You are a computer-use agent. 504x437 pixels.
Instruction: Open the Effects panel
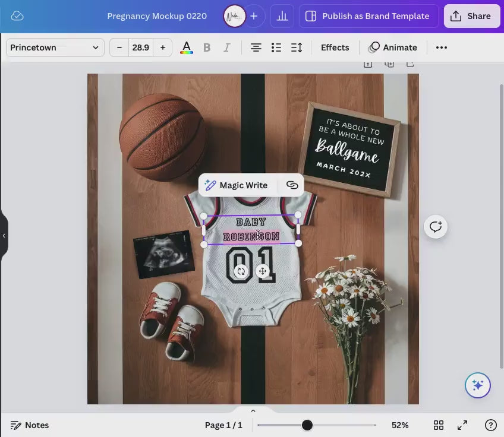coord(335,47)
